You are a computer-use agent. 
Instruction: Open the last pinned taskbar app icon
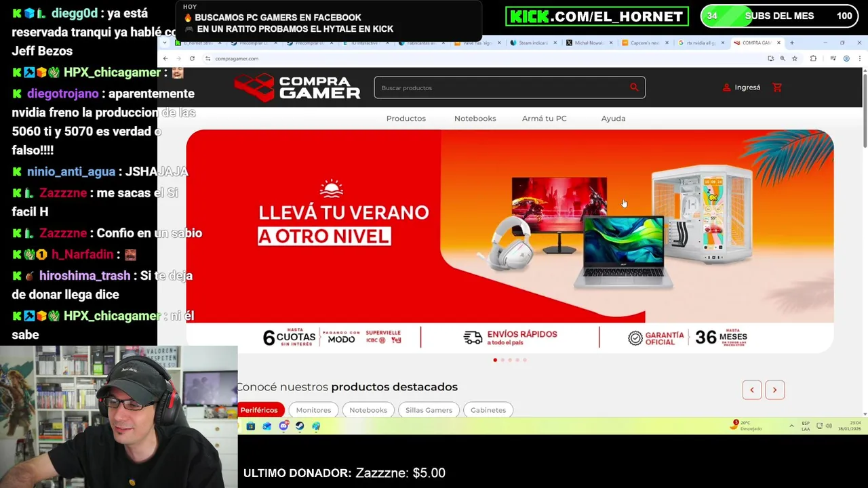(x=316, y=426)
